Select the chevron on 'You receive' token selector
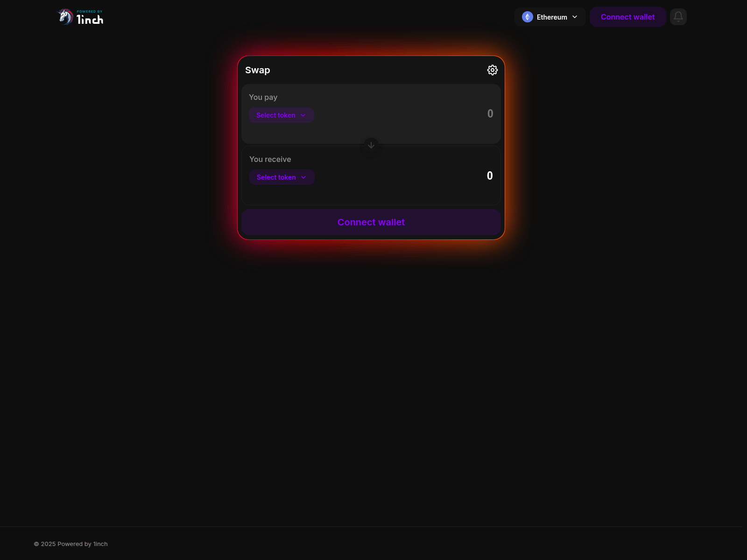The height and width of the screenshot is (560, 747). [x=303, y=177]
